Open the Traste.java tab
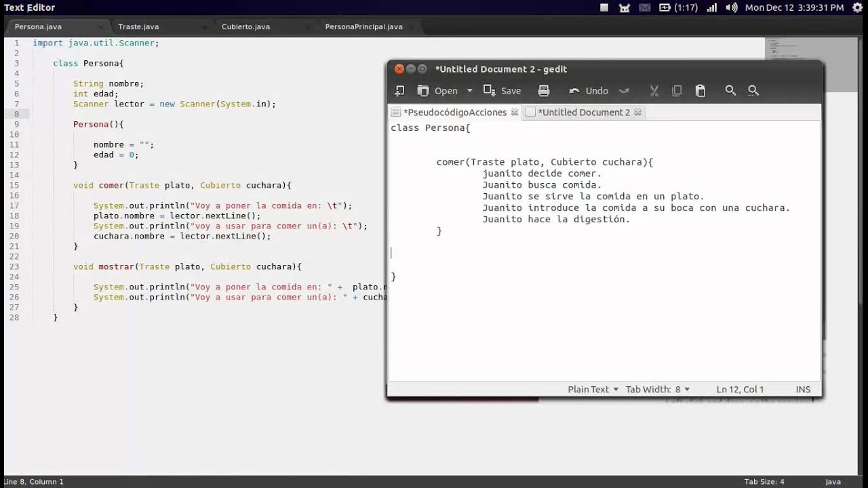Image resolution: width=868 pixels, height=488 pixels. pos(138,26)
